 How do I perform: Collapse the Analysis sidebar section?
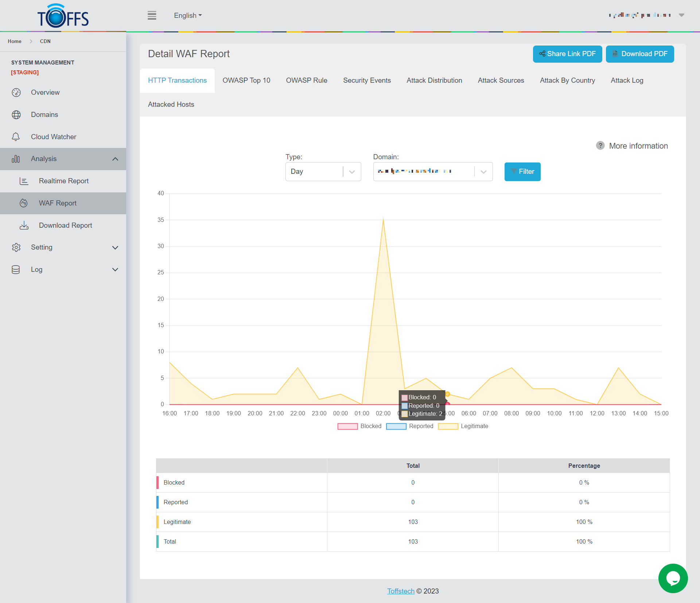[115, 159]
